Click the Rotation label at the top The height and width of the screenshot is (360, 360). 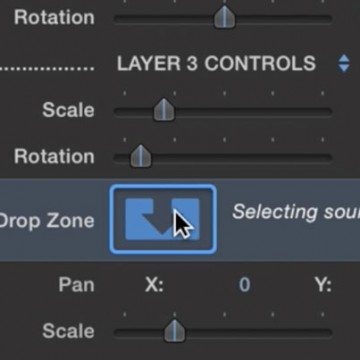click(54, 17)
